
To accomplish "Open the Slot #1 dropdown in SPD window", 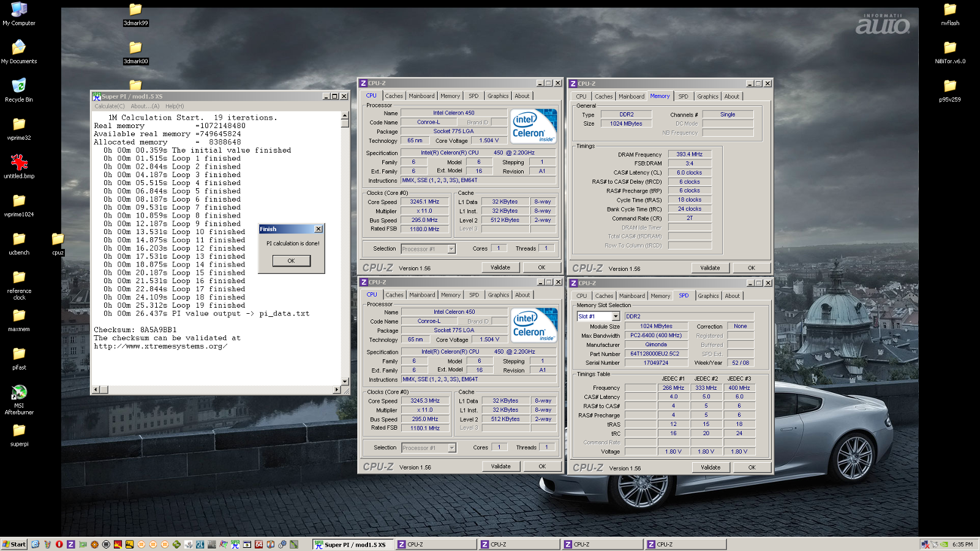I will tap(616, 316).
